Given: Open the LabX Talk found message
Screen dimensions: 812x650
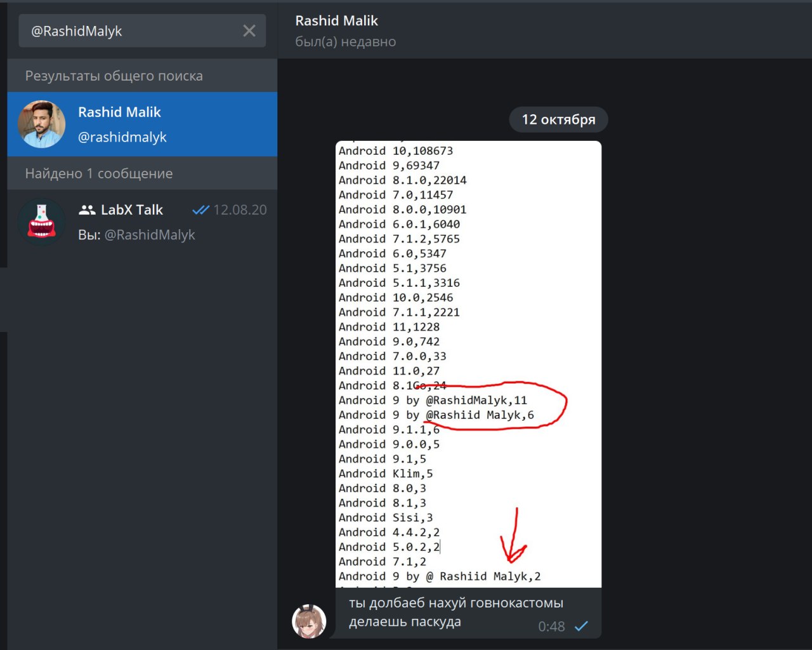Looking at the screenshot, I should click(142, 222).
